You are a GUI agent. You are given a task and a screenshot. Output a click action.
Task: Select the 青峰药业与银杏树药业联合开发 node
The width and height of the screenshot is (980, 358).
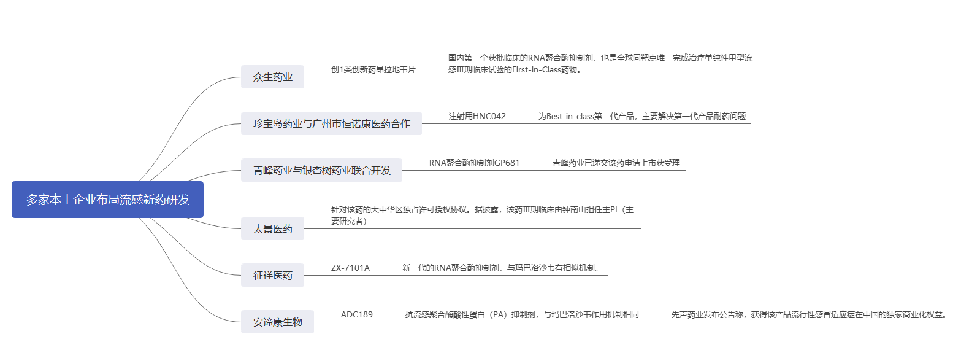click(321, 170)
